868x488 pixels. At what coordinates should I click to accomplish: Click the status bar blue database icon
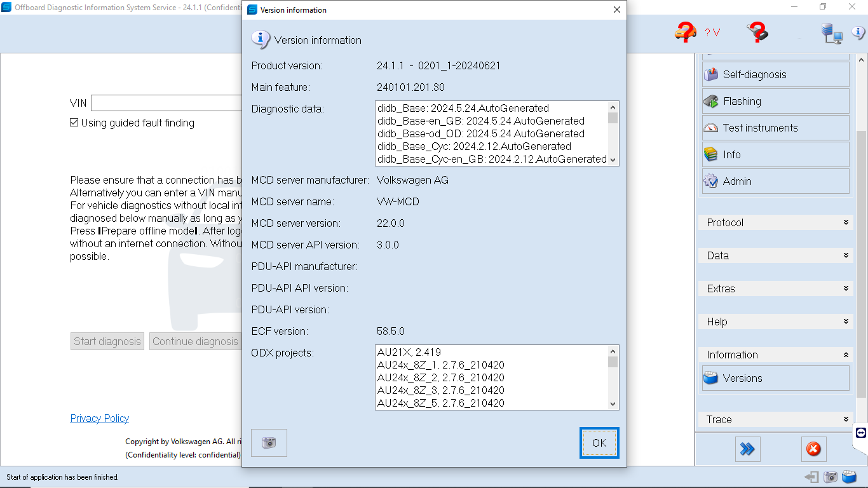click(850, 477)
